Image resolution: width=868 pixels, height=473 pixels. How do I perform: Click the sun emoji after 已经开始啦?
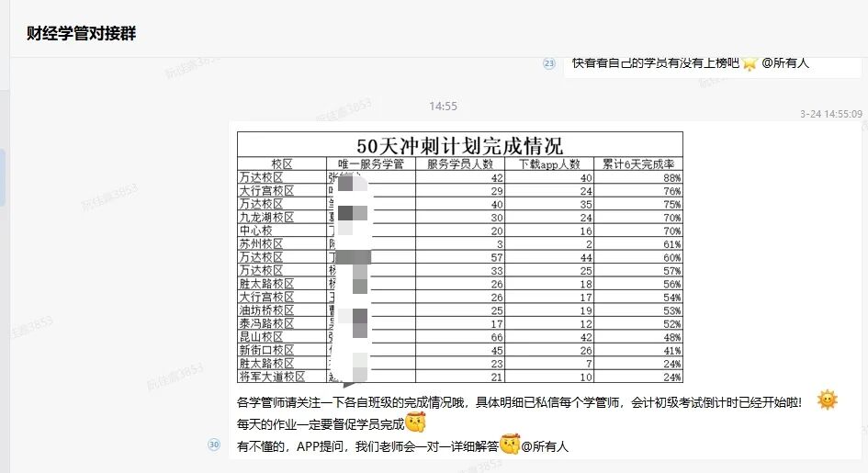click(x=827, y=400)
